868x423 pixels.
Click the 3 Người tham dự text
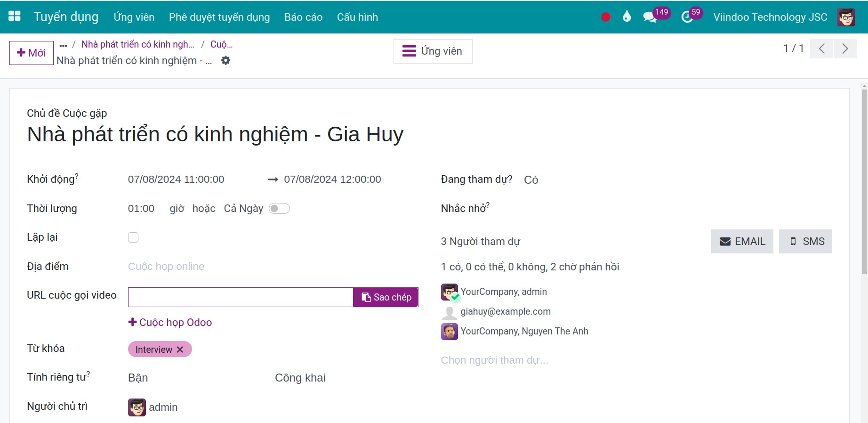[x=480, y=242]
